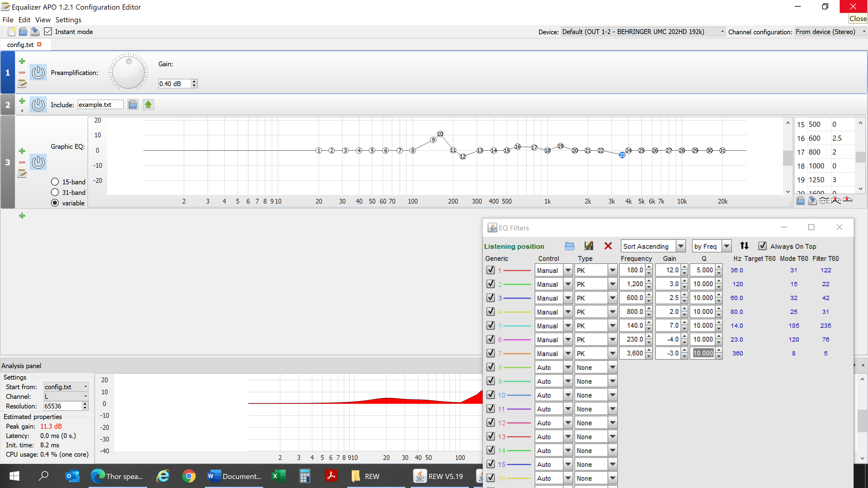Image resolution: width=868 pixels, height=488 pixels.
Task: Click sort arrows icon in EQ Filters
Action: (744, 246)
